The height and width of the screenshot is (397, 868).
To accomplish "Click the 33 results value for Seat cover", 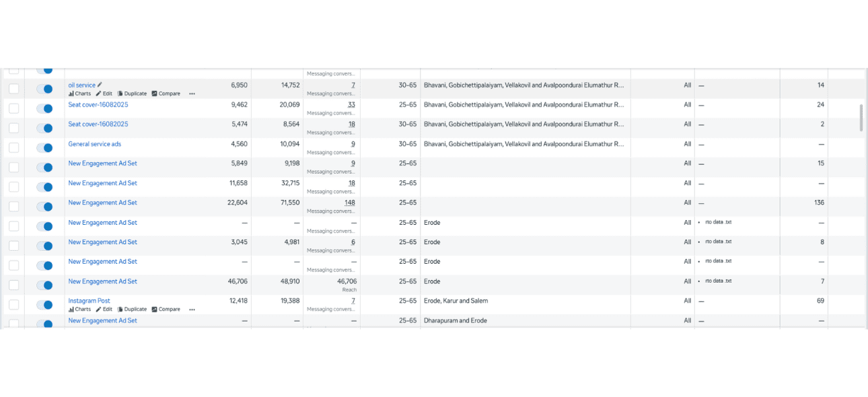I will 351,105.
